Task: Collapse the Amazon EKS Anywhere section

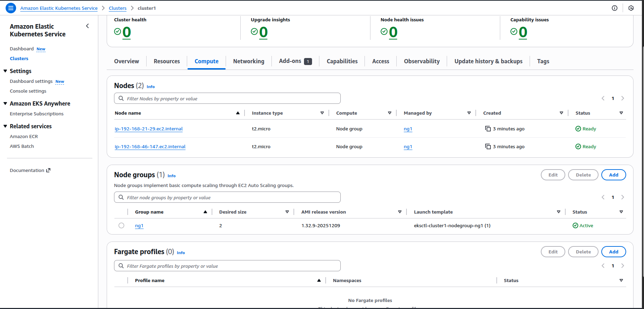Action: 5,103
